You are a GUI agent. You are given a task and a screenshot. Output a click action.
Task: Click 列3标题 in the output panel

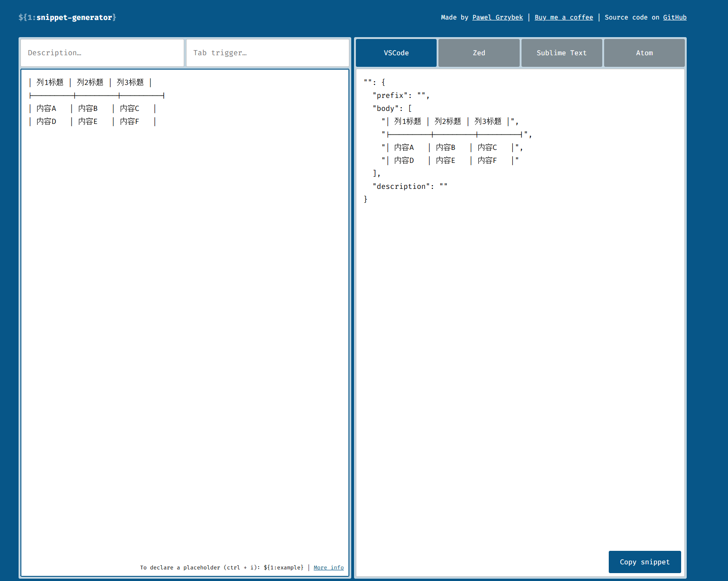pyautogui.click(x=488, y=121)
